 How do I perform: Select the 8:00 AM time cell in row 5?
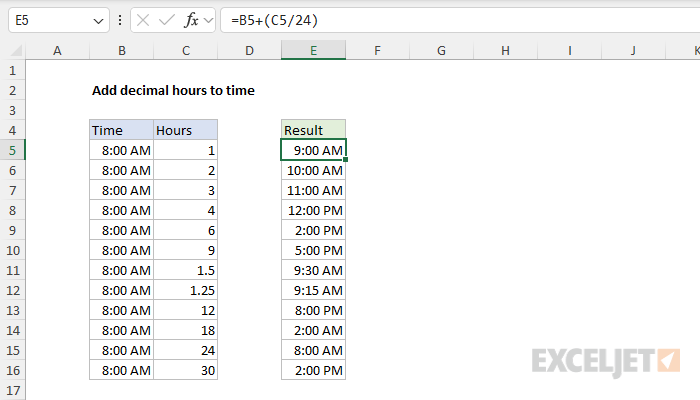pos(121,150)
